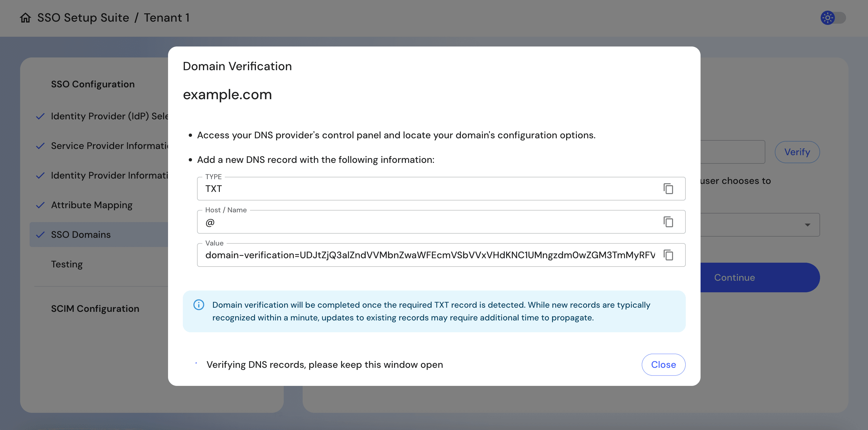
Task: Copy the TXT record type
Action: click(669, 189)
